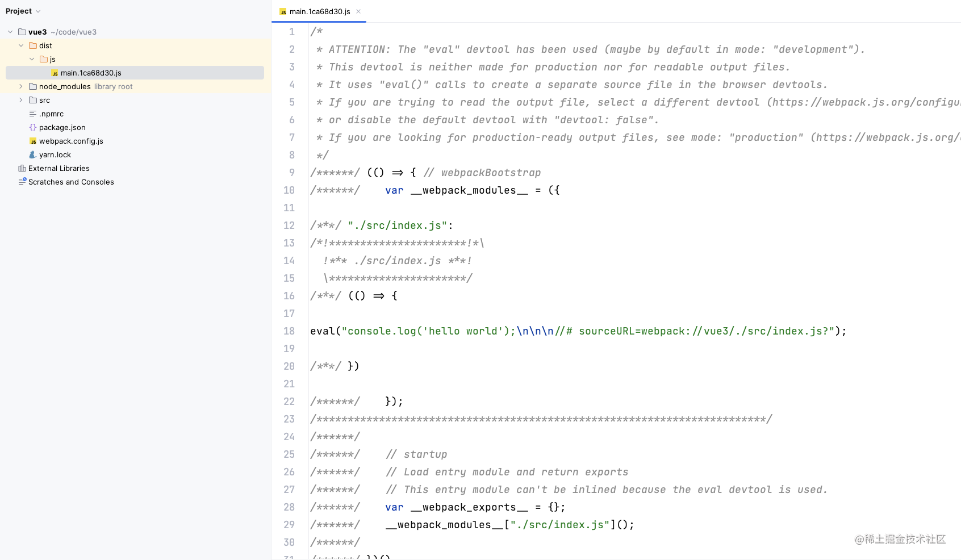This screenshot has height=560, width=961.
Task: Expand the src folder chevron
Action: (x=21, y=100)
